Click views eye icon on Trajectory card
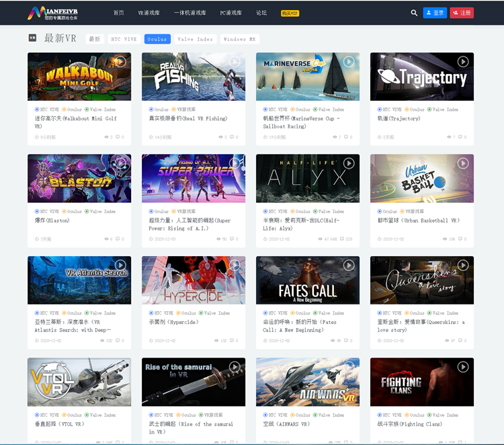Image resolution: width=504 pixels, height=445 pixels. point(449,137)
